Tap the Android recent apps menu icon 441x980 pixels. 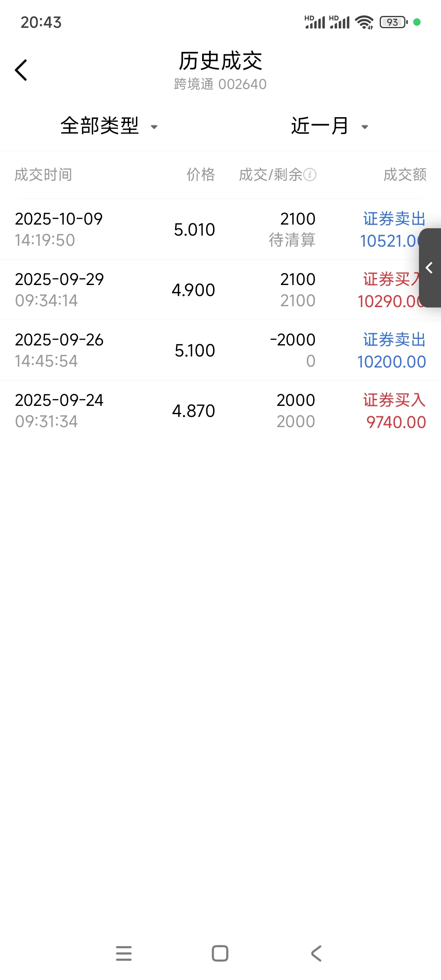coord(124,953)
